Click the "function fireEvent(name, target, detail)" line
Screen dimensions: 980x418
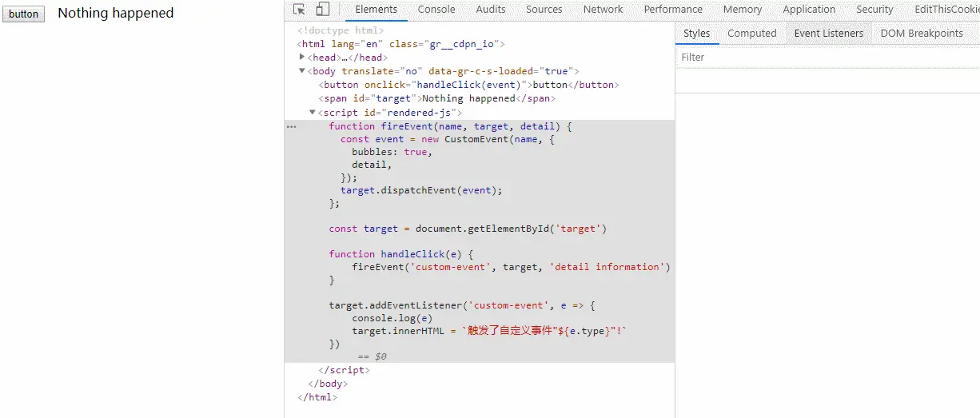coord(451,126)
